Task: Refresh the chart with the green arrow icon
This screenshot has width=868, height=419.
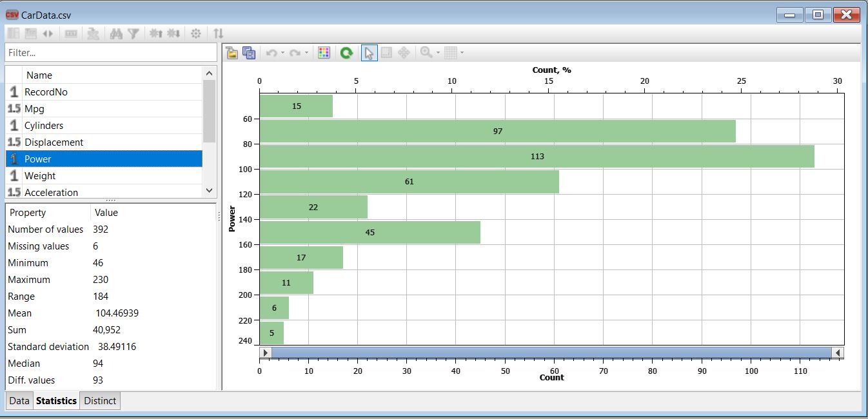Action: click(x=347, y=53)
